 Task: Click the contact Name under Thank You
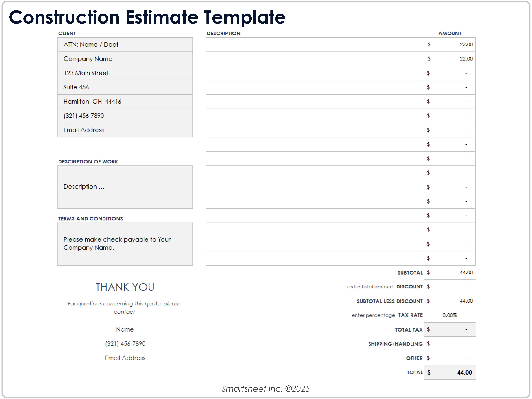[125, 329]
